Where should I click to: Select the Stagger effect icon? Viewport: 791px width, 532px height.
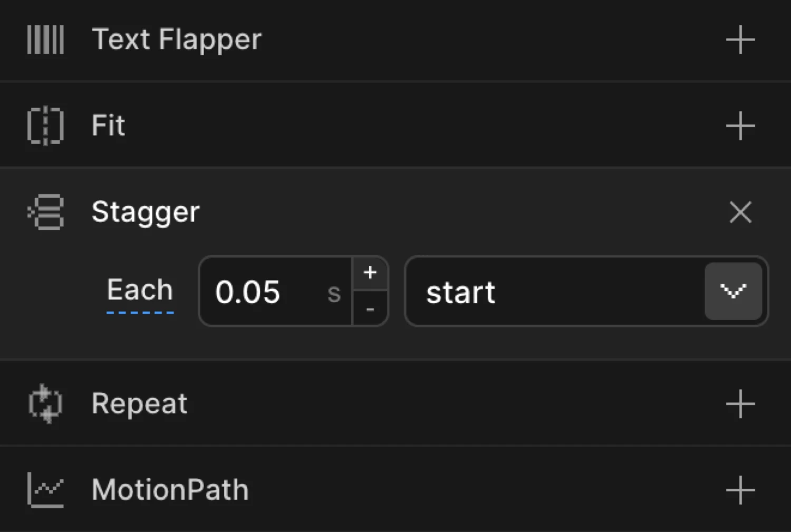(x=45, y=212)
